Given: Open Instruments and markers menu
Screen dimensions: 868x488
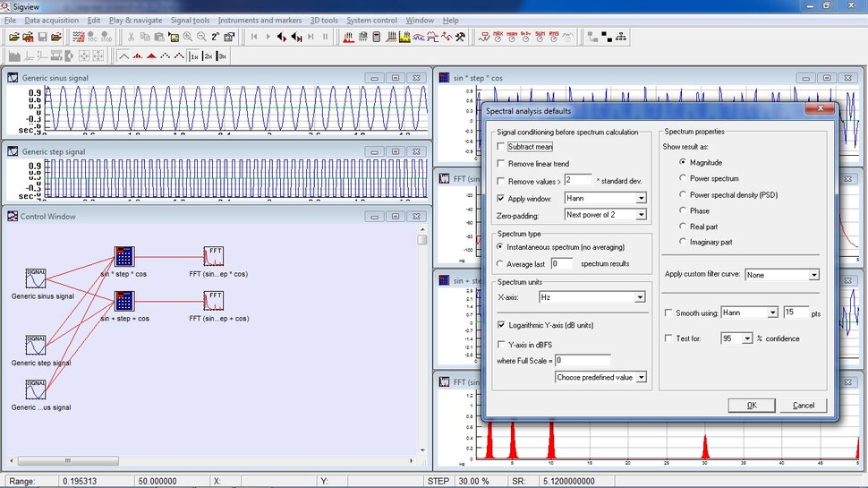Looking at the screenshot, I should tap(260, 21).
